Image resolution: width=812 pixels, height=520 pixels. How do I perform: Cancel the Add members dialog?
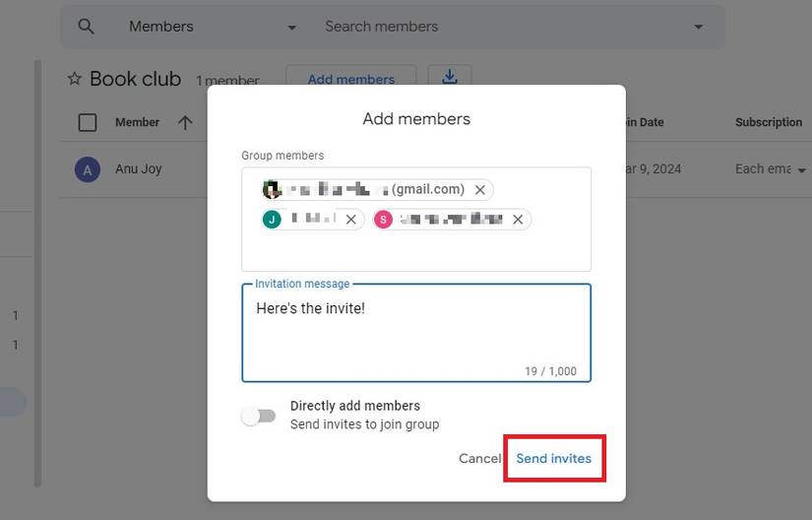tap(479, 458)
